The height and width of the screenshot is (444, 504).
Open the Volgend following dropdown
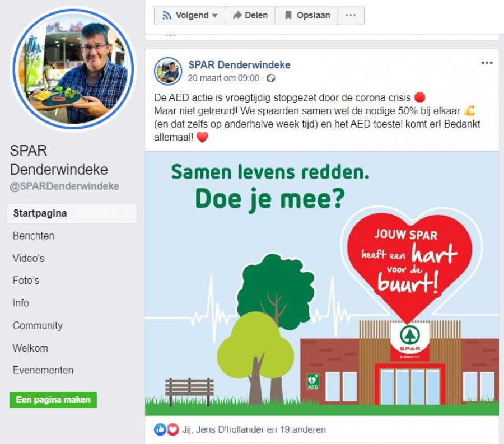coord(190,16)
